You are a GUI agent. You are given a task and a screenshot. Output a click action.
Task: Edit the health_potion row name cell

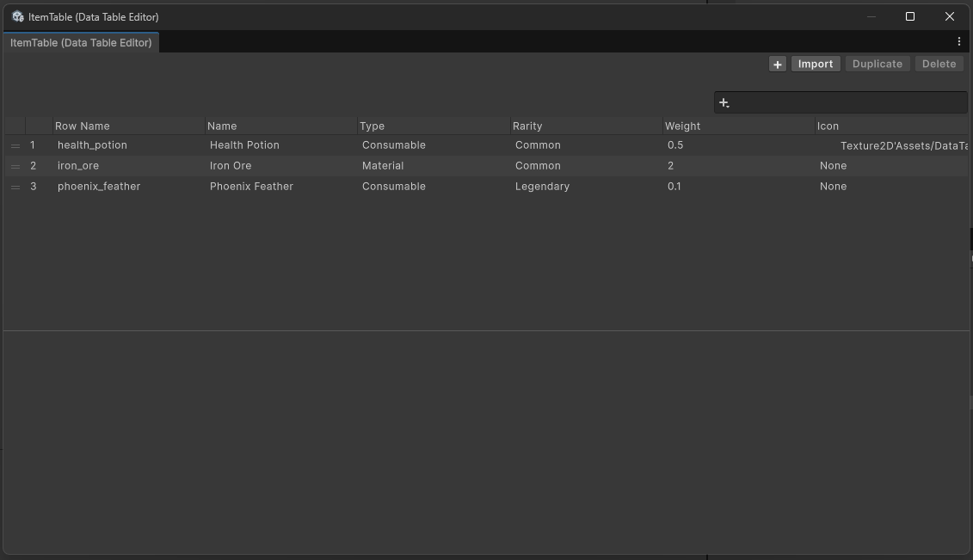pyautogui.click(x=92, y=145)
